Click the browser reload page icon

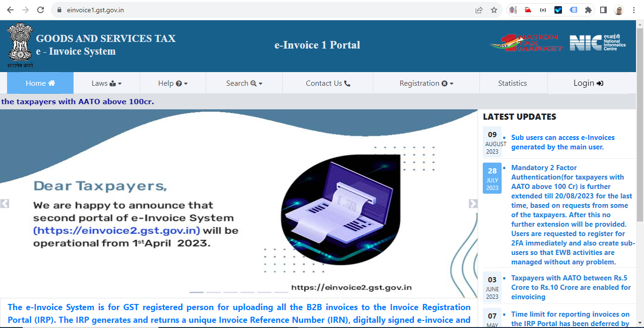pos(41,10)
